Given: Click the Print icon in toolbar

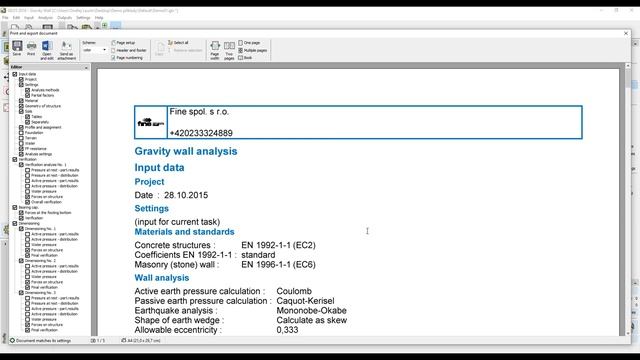Looking at the screenshot, I should tap(31, 48).
